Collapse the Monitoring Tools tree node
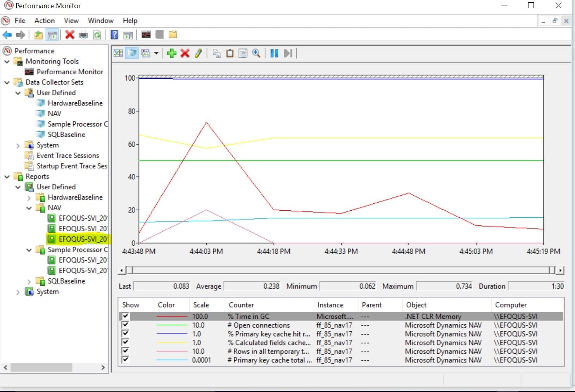Viewport: 575px width, 392px height. 7,61
